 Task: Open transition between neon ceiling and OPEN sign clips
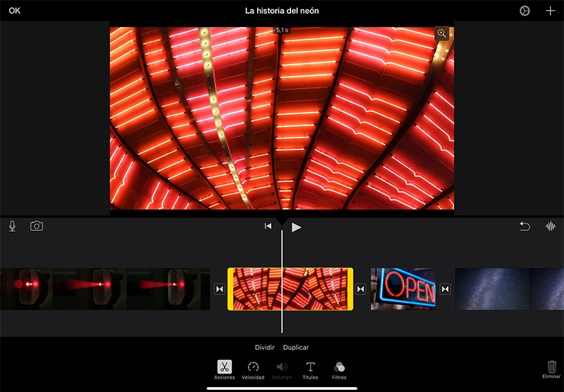coord(360,289)
